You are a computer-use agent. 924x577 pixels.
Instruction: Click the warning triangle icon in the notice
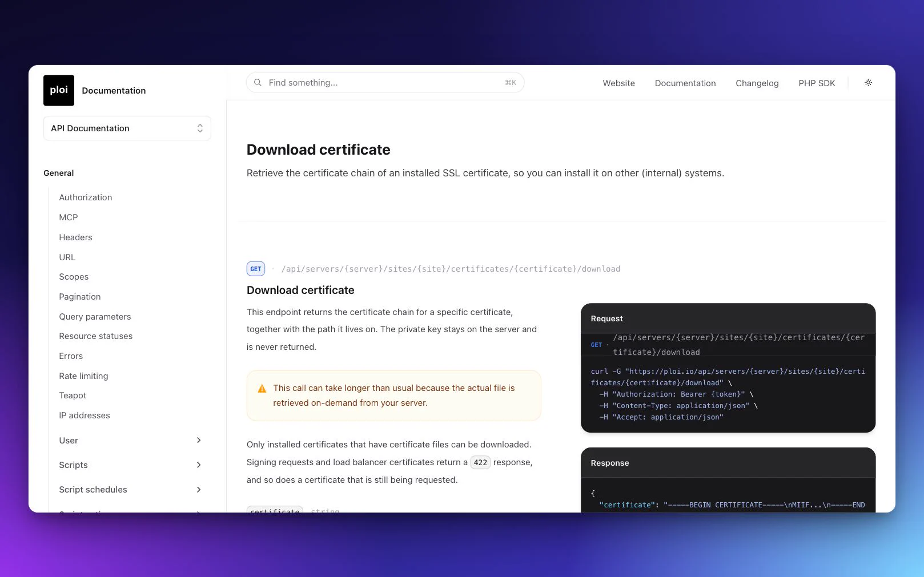(262, 389)
